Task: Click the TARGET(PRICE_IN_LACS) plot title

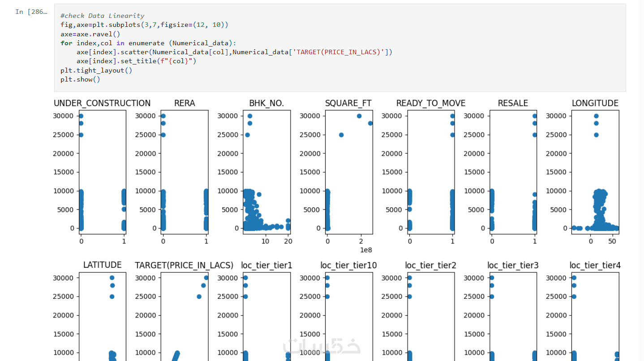Action: (x=184, y=265)
